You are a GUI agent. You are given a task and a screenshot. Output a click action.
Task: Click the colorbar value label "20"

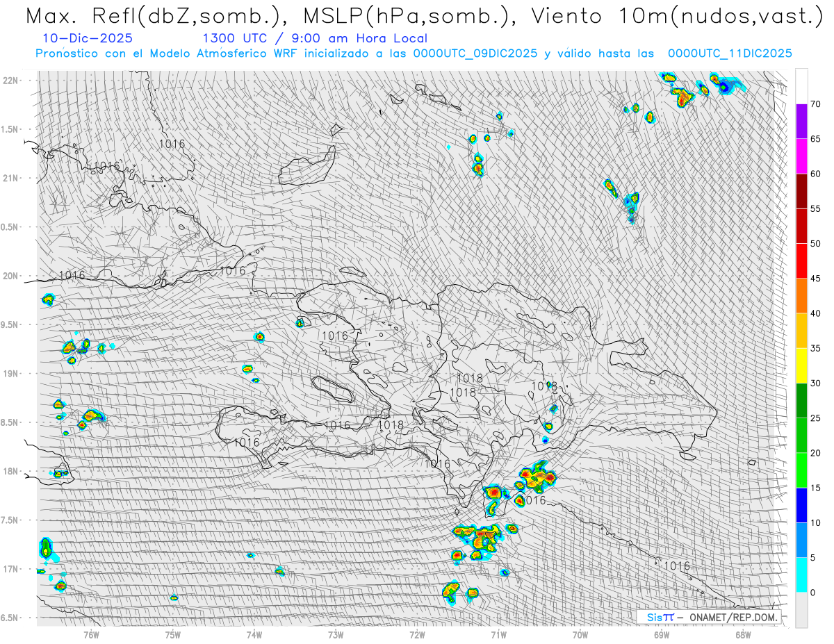[x=815, y=453]
